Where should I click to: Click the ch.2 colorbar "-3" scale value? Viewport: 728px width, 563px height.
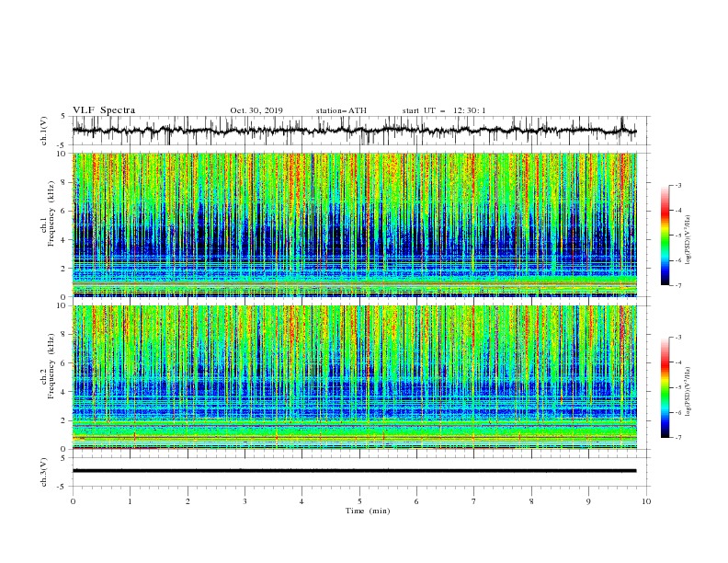click(678, 338)
